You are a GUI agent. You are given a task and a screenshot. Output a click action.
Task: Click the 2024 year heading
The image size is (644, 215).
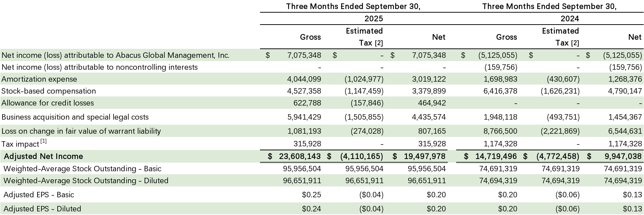[570, 19]
